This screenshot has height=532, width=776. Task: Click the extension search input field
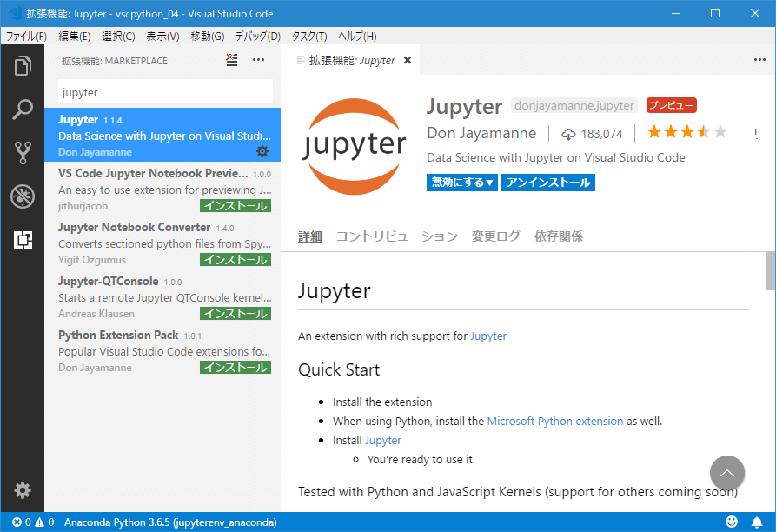pos(165,92)
